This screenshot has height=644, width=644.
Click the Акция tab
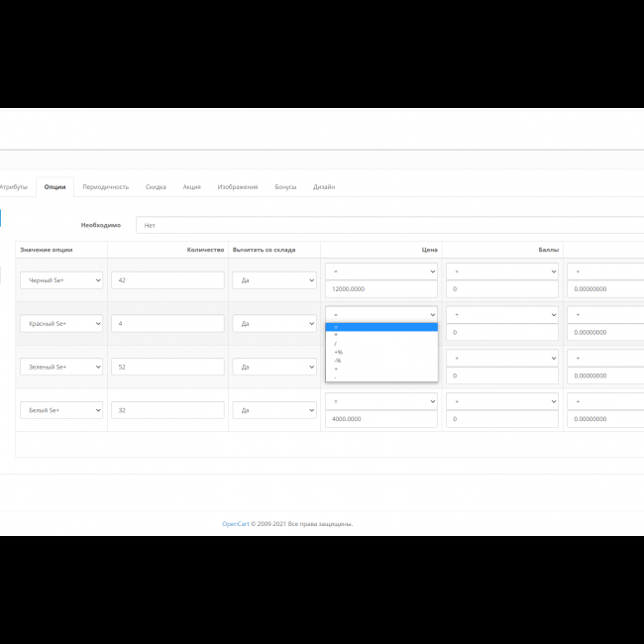point(192,186)
